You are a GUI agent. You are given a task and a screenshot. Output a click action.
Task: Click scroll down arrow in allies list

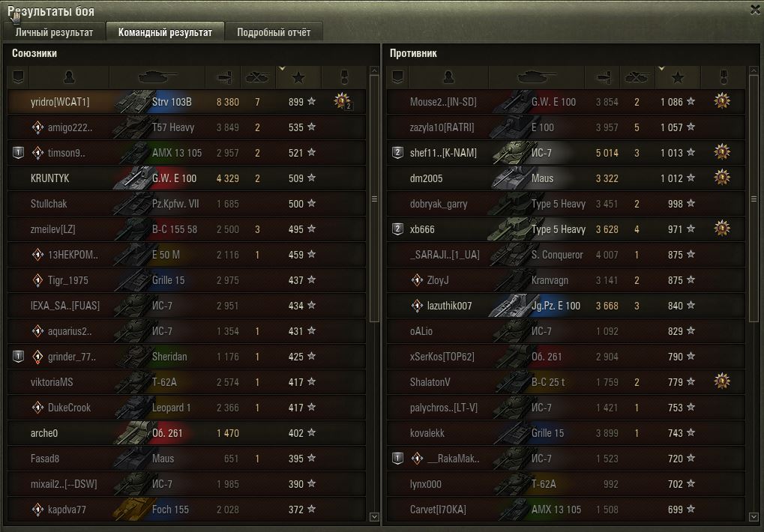point(374,517)
